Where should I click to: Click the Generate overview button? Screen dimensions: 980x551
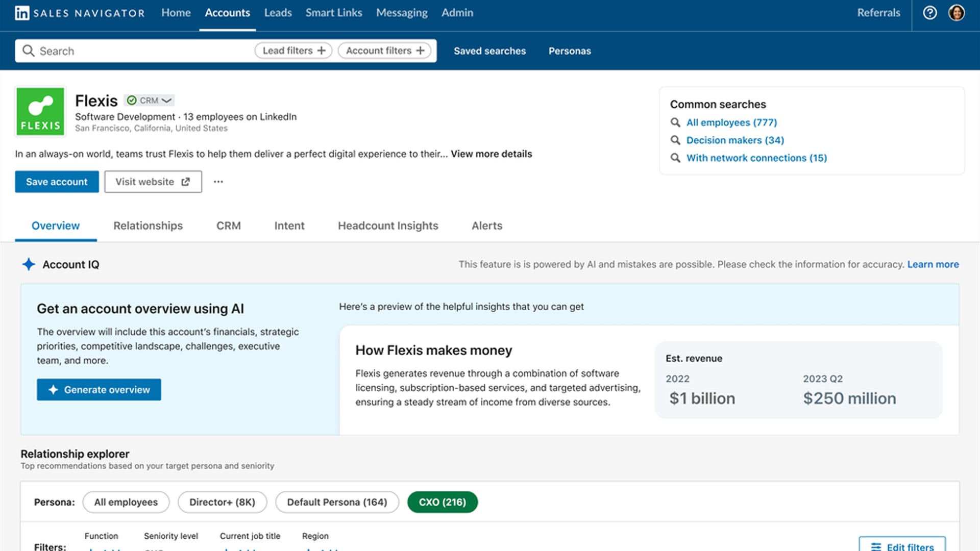coord(99,389)
